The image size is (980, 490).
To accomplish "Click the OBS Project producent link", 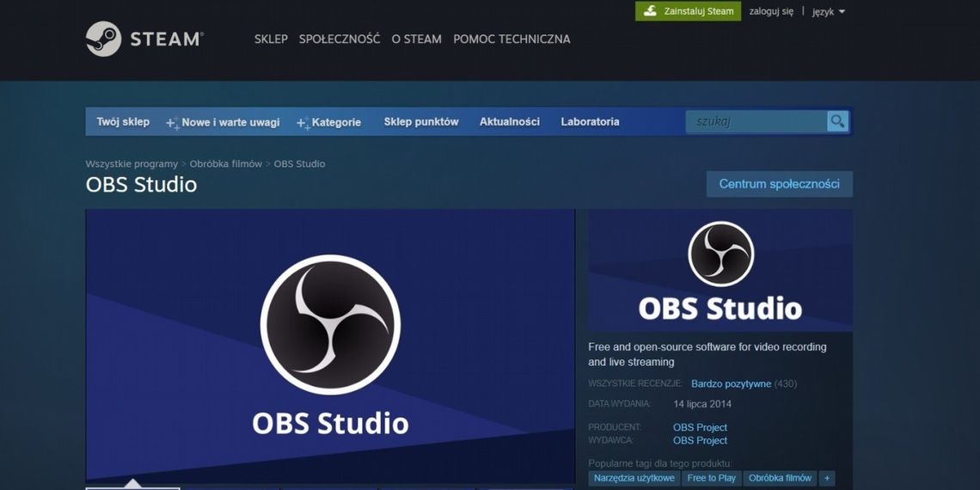I will click(x=700, y=427).
